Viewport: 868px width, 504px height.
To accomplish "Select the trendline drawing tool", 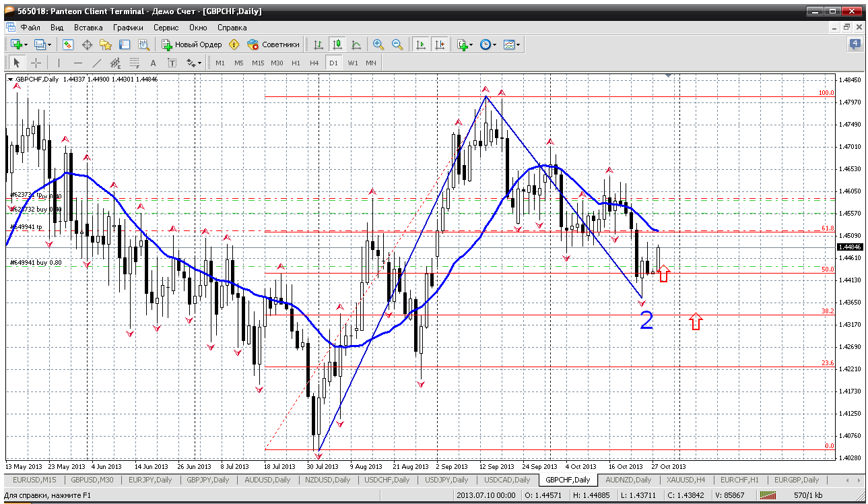I will point(97,63).
